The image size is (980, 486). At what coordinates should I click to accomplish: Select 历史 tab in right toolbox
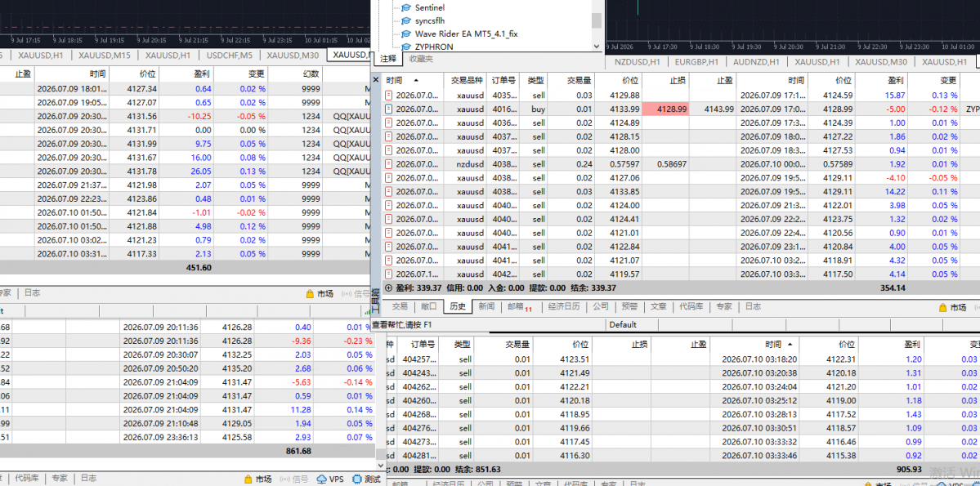coord(459,307)
